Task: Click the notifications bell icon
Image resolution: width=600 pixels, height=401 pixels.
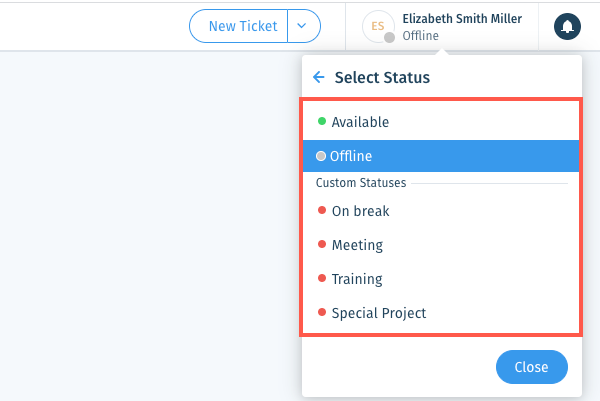Action: click(567, 26)
